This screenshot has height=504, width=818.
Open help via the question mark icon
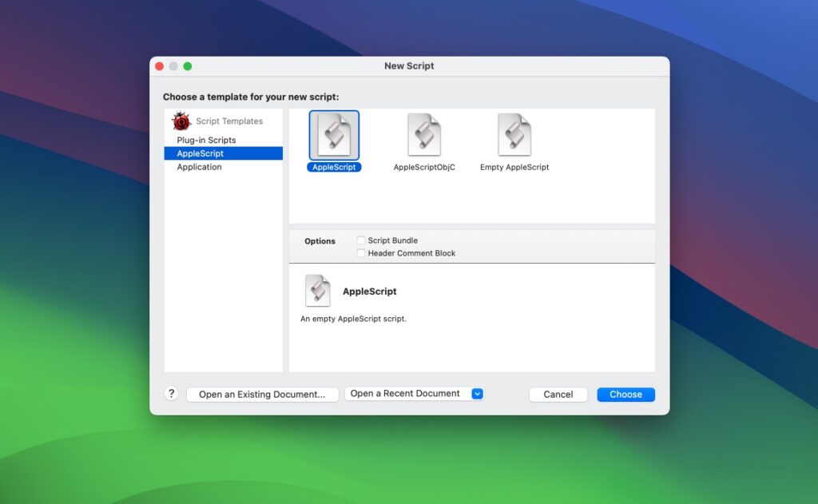[x=171, y=393]
